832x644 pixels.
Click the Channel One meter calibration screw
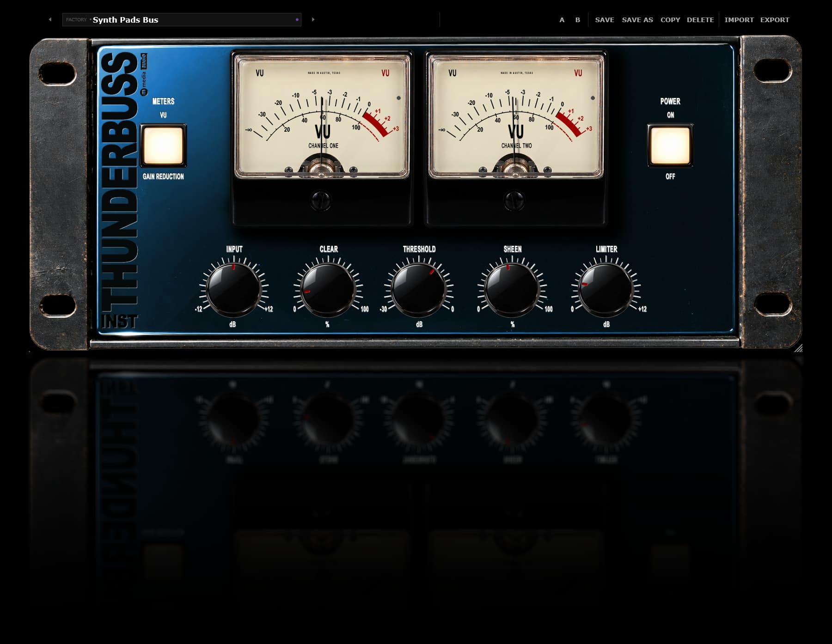pos(321,200)
